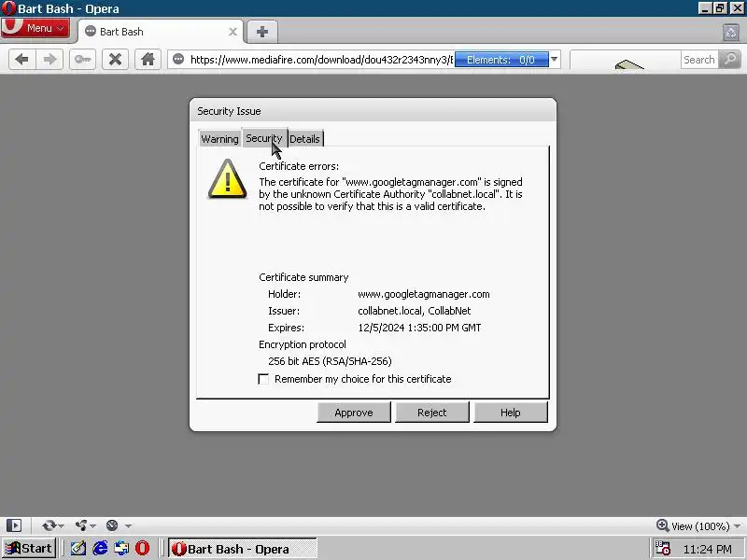Click the scheduler system tray icon
747x560 pixels.
click(x=662, y=549)
